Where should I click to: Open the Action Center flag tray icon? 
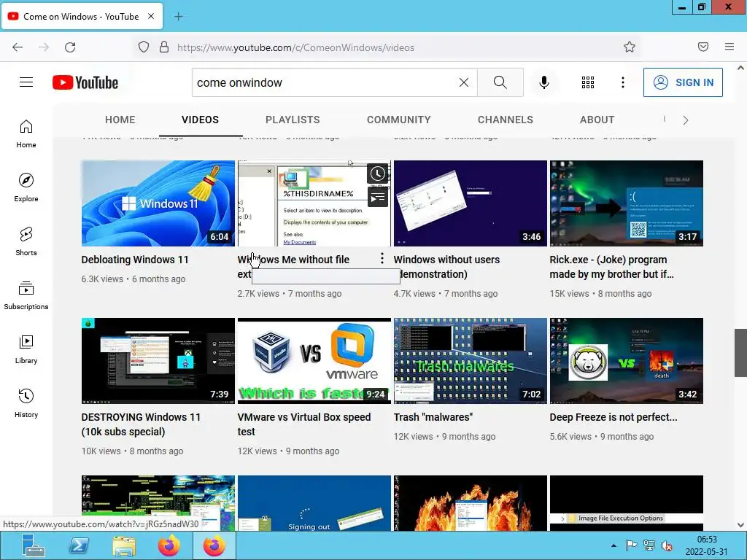coord(631,545)
